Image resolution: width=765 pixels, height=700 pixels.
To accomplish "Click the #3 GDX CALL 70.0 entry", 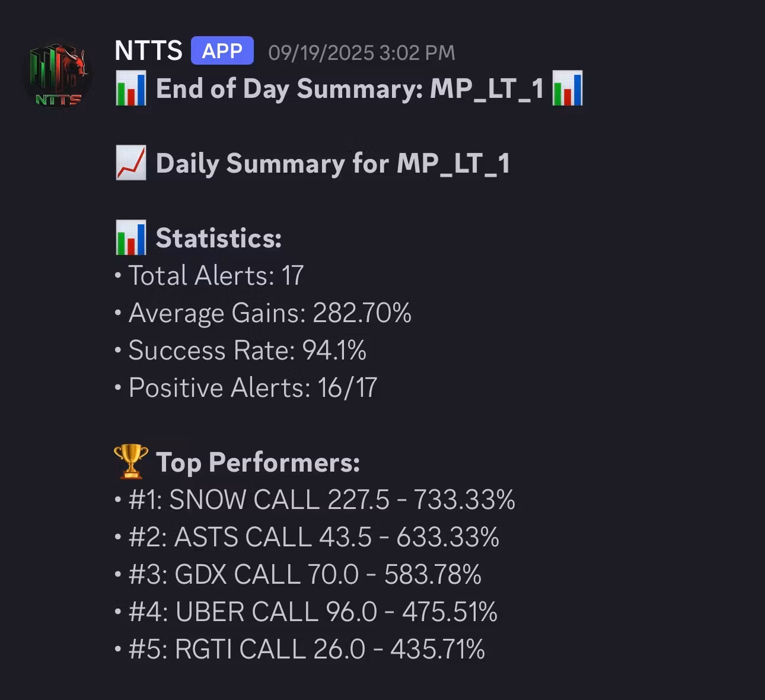I will (305, 575).
